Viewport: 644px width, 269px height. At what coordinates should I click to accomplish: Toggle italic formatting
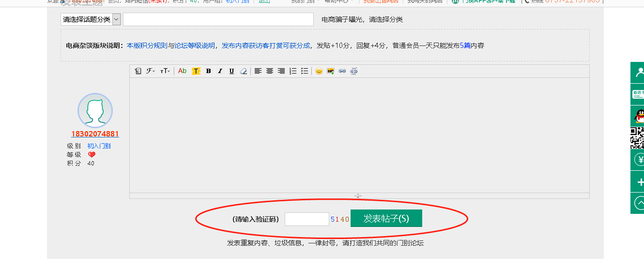[220, 71]
